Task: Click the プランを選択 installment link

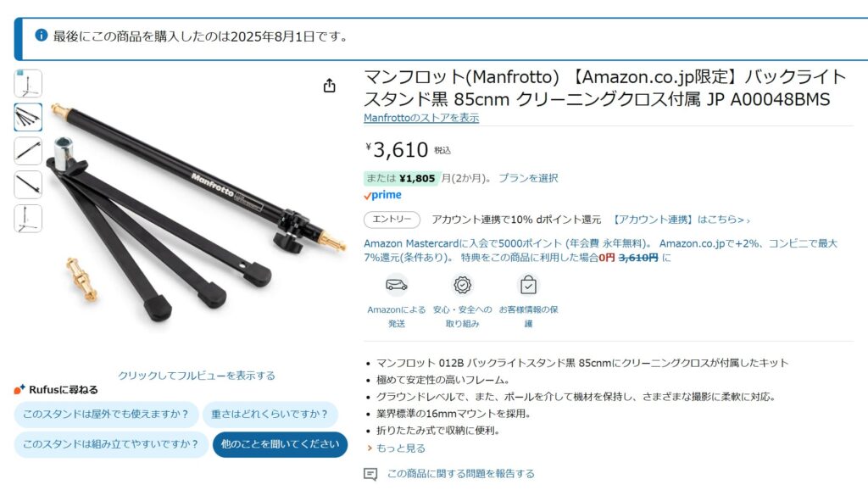Action: pyautogui.click(x=528, y=178)
